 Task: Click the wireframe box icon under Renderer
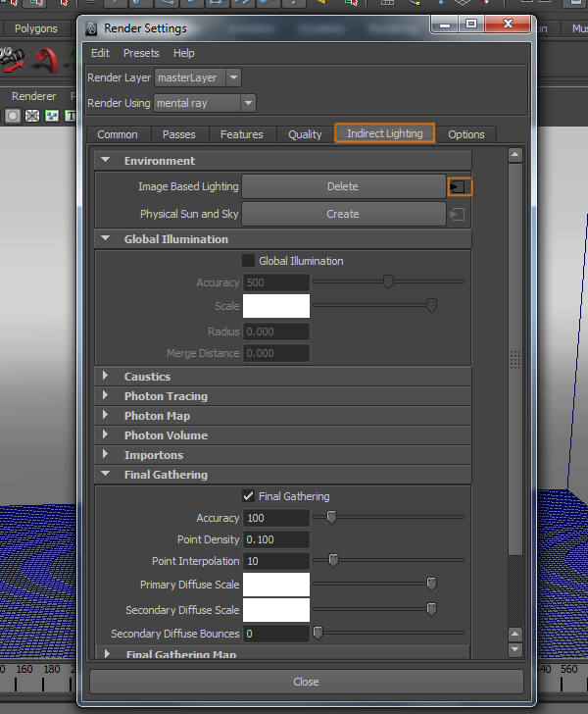32,116
